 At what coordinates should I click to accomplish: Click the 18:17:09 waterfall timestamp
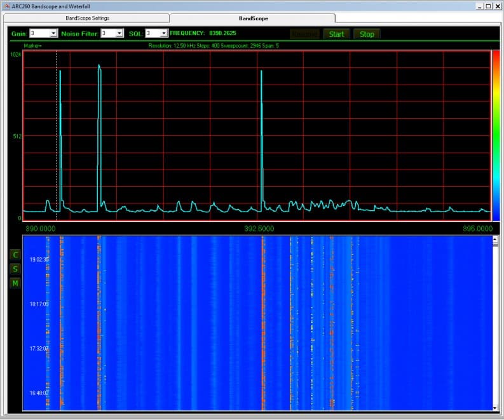click(39, 304)
